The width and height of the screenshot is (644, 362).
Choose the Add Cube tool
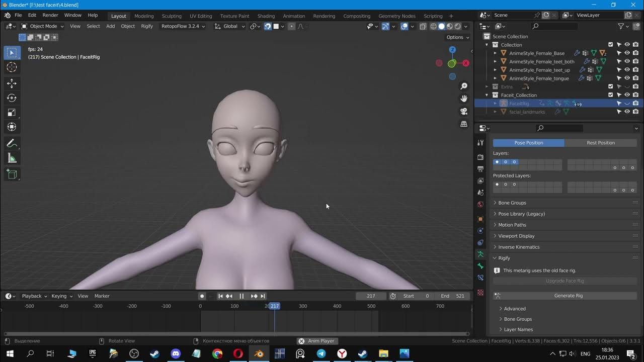[x=12, y=174]
